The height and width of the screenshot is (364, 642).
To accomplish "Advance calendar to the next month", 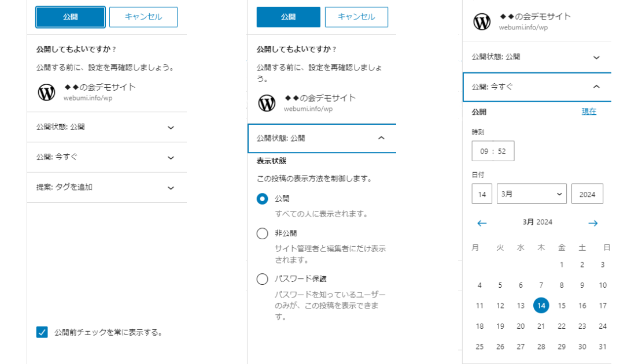I will pos(593,223).
